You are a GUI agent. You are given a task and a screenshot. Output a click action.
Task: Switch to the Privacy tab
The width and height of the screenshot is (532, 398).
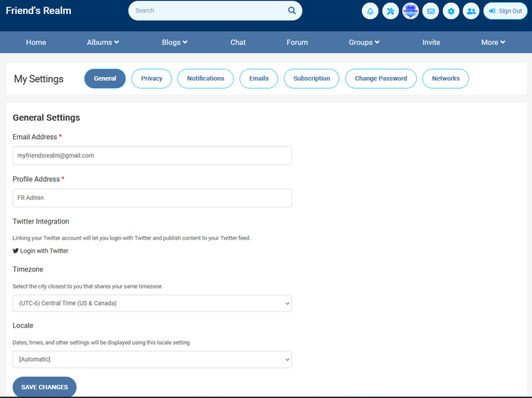coord(151,78)
